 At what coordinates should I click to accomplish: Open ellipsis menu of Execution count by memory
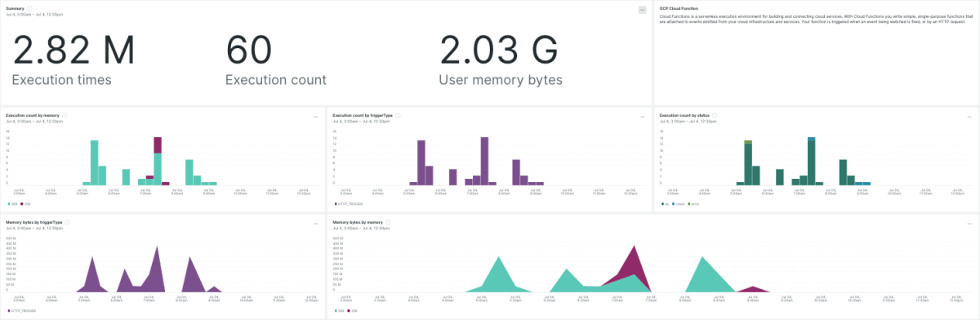315,117
